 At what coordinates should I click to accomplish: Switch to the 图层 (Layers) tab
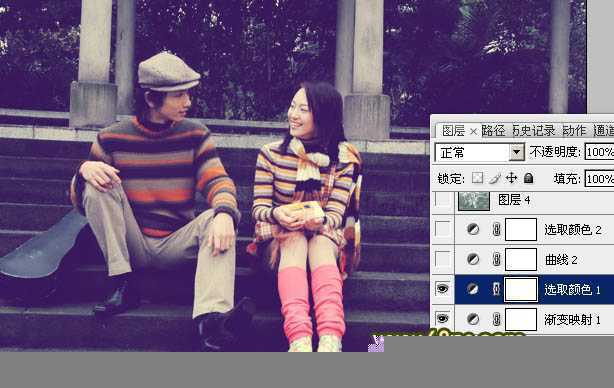[453, 131]
